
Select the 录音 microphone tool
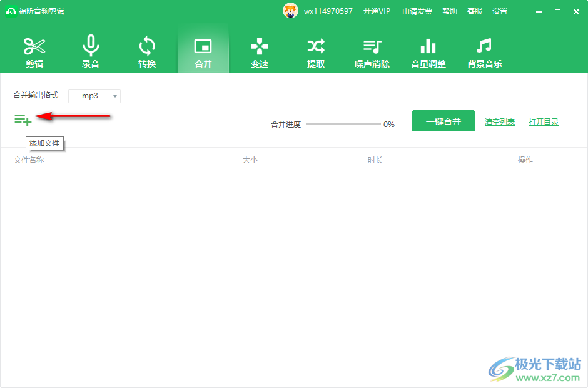click(x=91, y=52)
